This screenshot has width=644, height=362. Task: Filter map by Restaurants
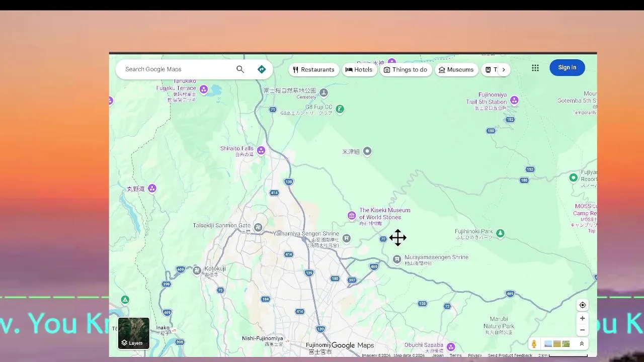pyautogui.click(x=313, y=70)
